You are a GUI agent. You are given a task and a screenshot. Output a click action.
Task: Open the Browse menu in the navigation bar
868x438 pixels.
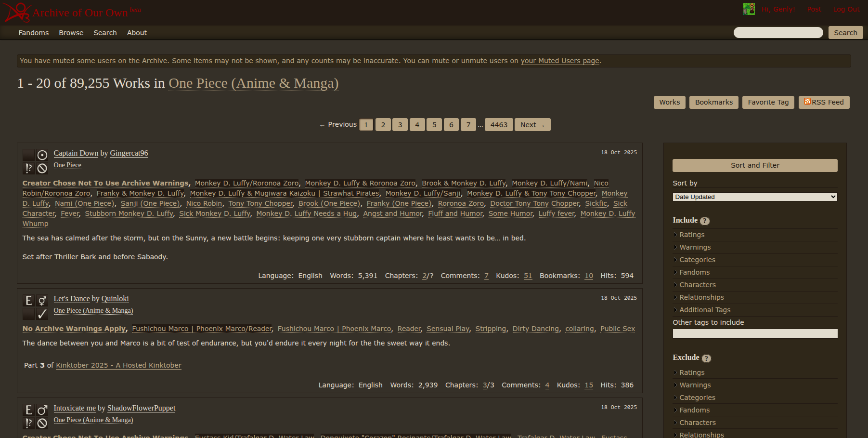click(71, 33)
